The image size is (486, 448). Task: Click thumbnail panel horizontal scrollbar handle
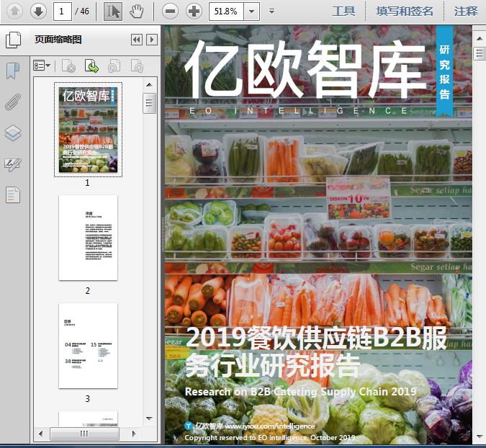(84, 434)
